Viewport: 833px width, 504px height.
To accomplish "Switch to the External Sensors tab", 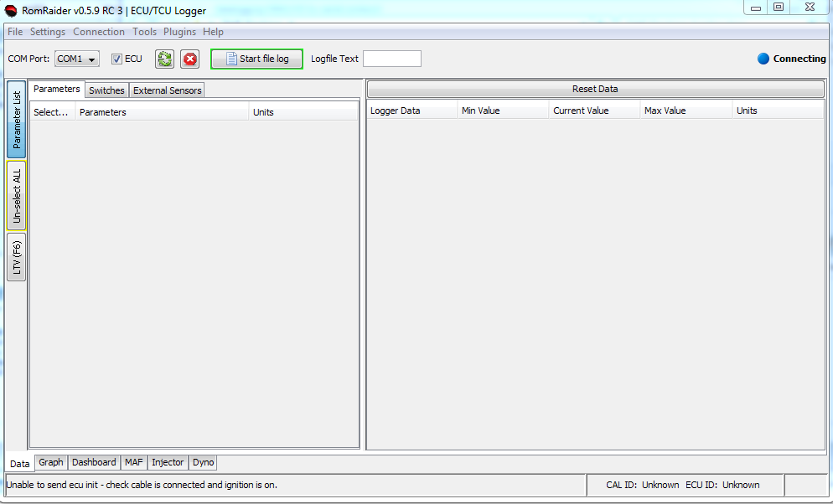I will point(168,90).
